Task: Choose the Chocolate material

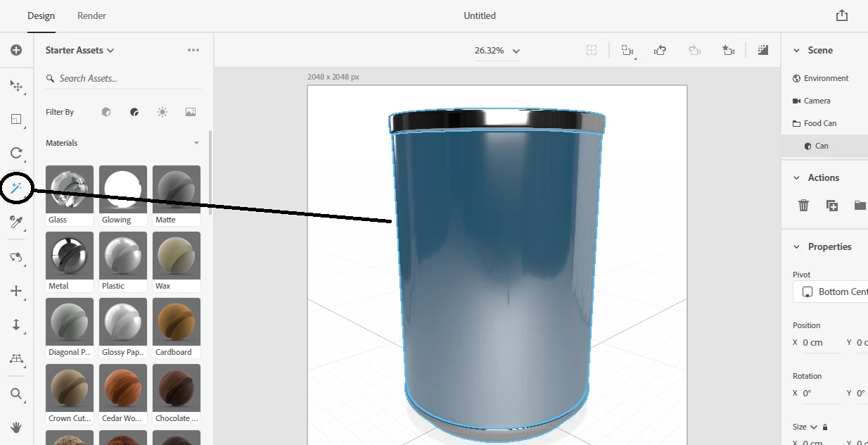Action: pos(177,394)
